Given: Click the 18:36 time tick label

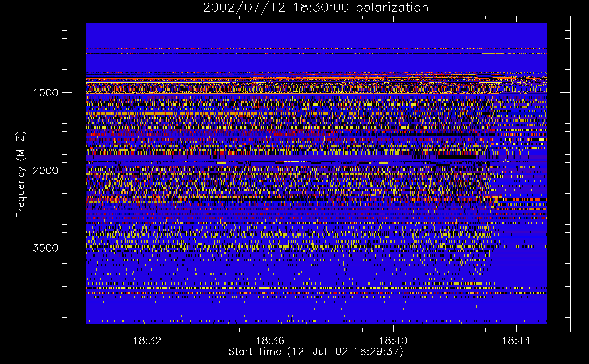Looking at the screenshot, I should [270, 341].
